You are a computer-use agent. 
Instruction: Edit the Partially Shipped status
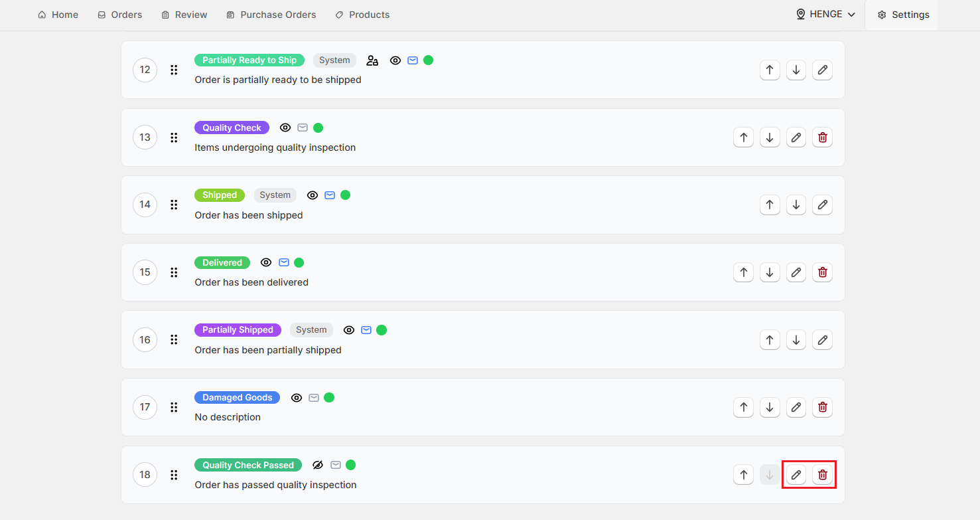click(823, 339)
